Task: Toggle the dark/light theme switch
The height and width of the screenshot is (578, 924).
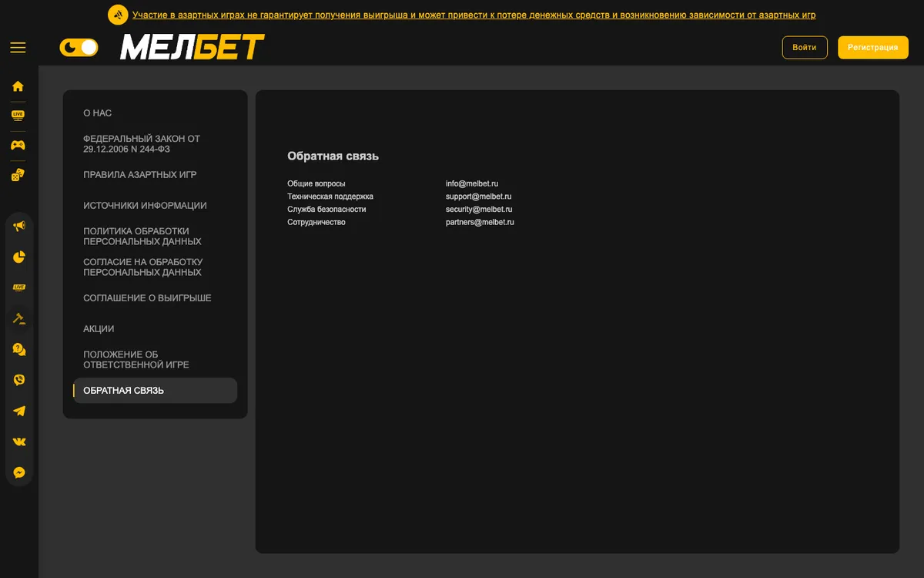Action: point(79,47)
